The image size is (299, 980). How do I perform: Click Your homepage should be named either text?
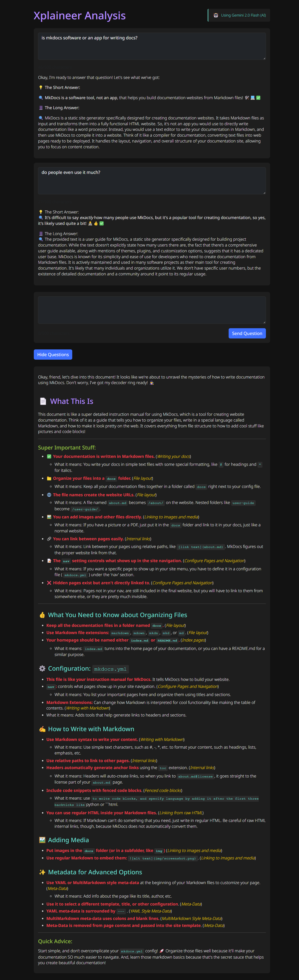[x=88, y=640]
